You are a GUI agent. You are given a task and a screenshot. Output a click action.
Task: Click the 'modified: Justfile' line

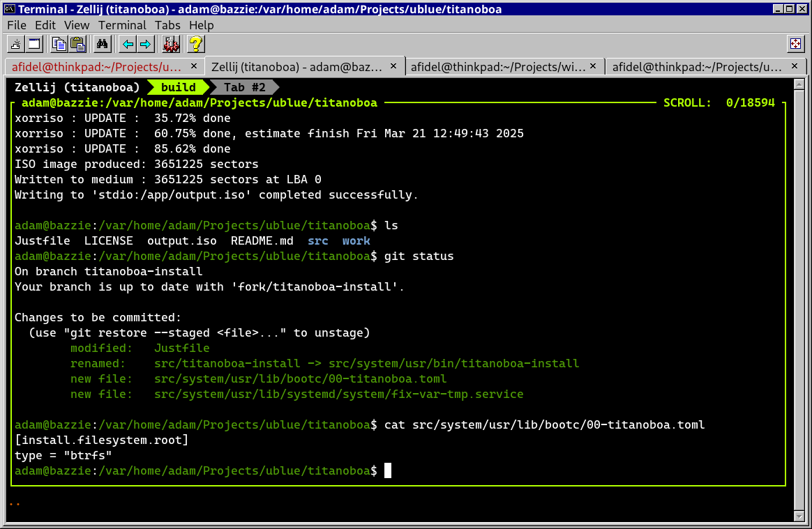pyautogui.click(x=140, y=348)
